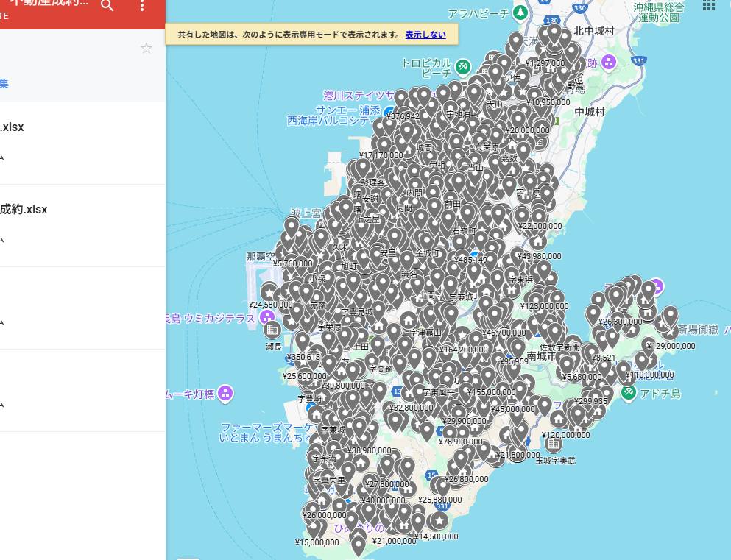Select the ¥15,000,000 price label
Image resolution: width=731 pixels, height=560 pixels.
point(317,543)
